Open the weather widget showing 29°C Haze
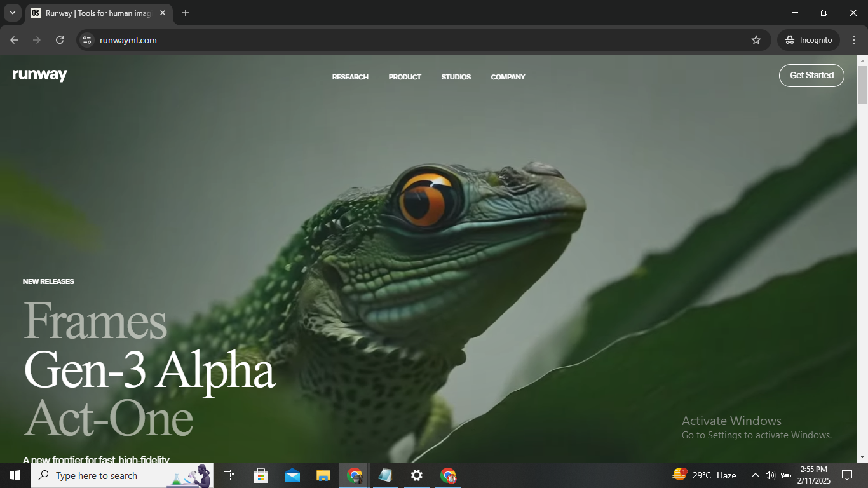The image size is (868, 488). (705, 475)
